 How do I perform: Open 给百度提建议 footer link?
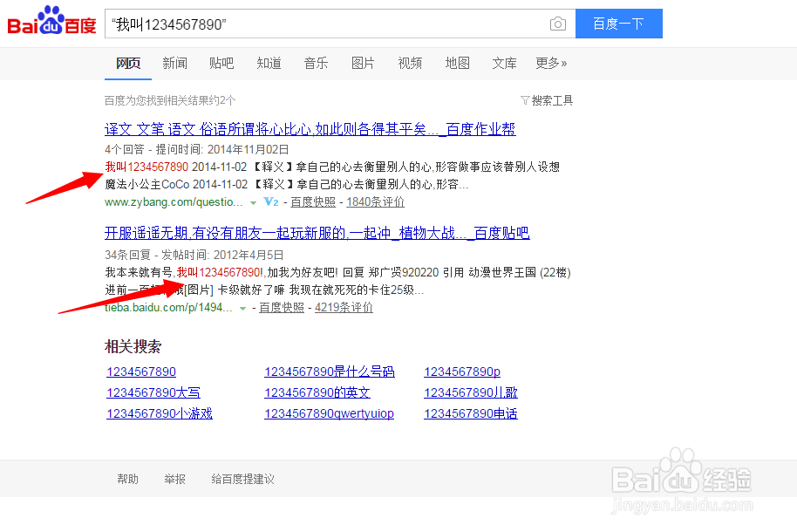pos(243,479)
